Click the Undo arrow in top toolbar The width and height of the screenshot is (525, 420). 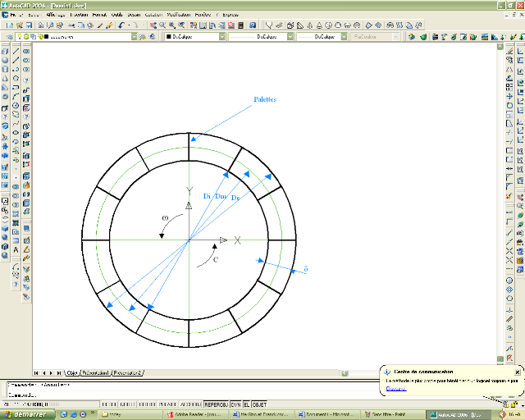click(121, 25)
